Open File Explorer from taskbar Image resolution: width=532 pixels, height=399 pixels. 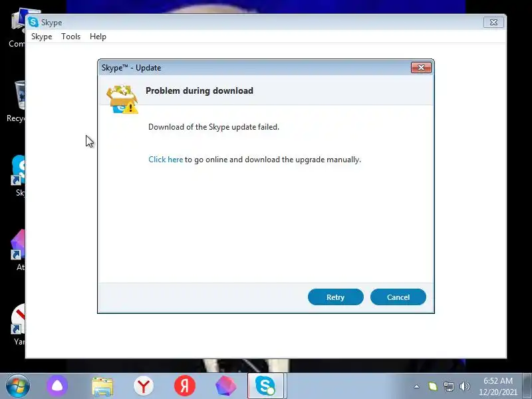click(x=102, y=386)
